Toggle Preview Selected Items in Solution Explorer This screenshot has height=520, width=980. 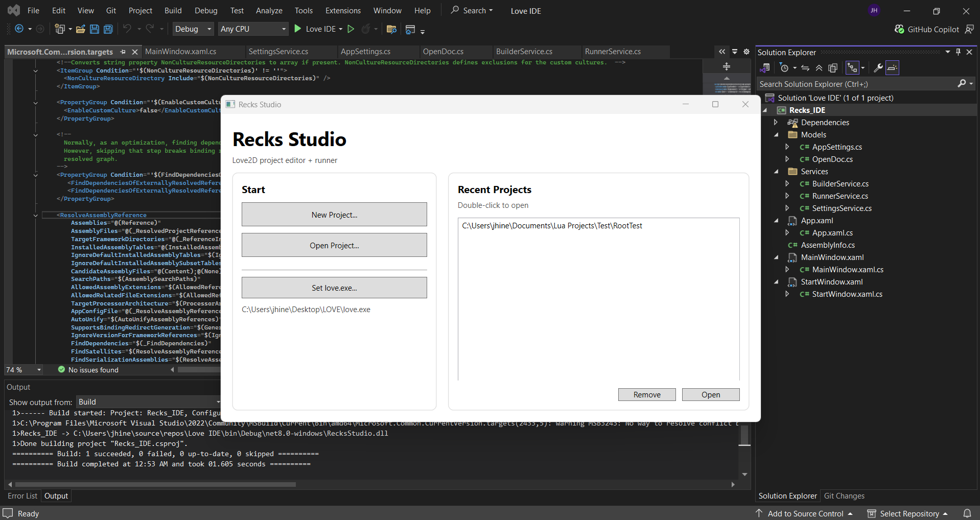tap(892, 68)
